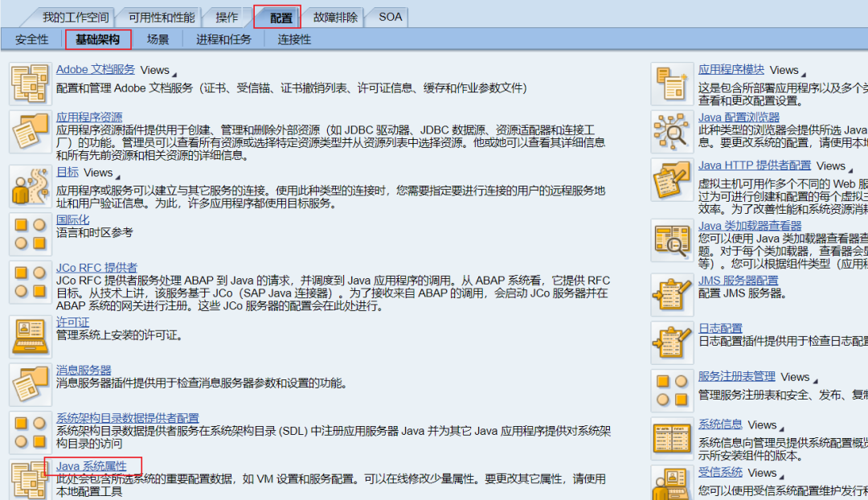Switch to SOA tab
868x500 pixels.
pos(391,17)
